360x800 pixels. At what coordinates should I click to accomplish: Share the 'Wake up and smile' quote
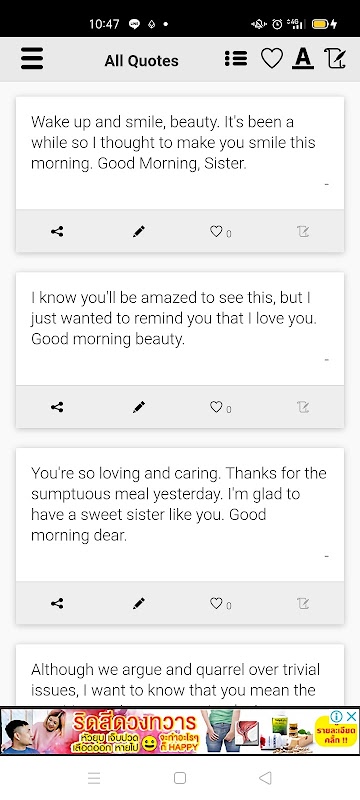pos(57,232)
